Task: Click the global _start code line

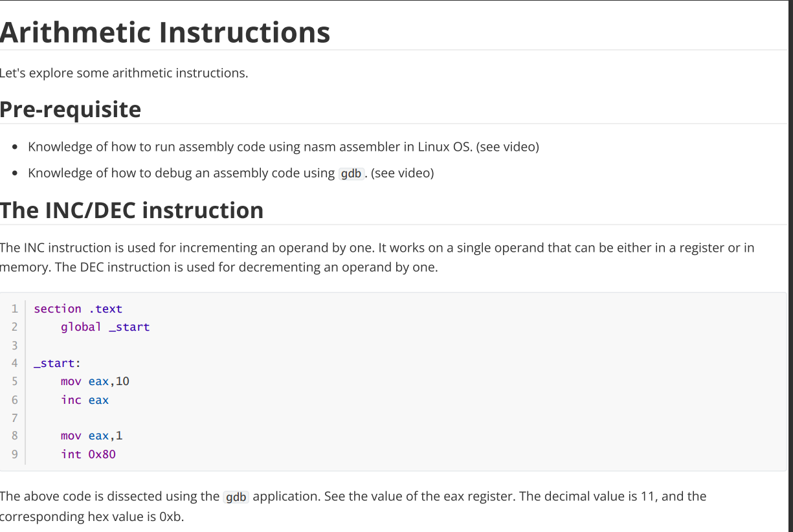Action: click(x=105, y=327)
